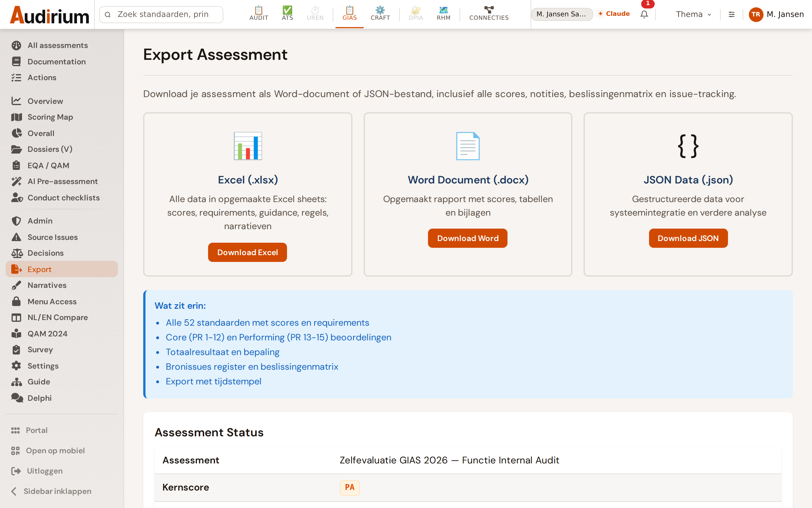Open Dossiers (V) folder item
The height and width of the screenshot is (508, 812).
pos(62,149)
